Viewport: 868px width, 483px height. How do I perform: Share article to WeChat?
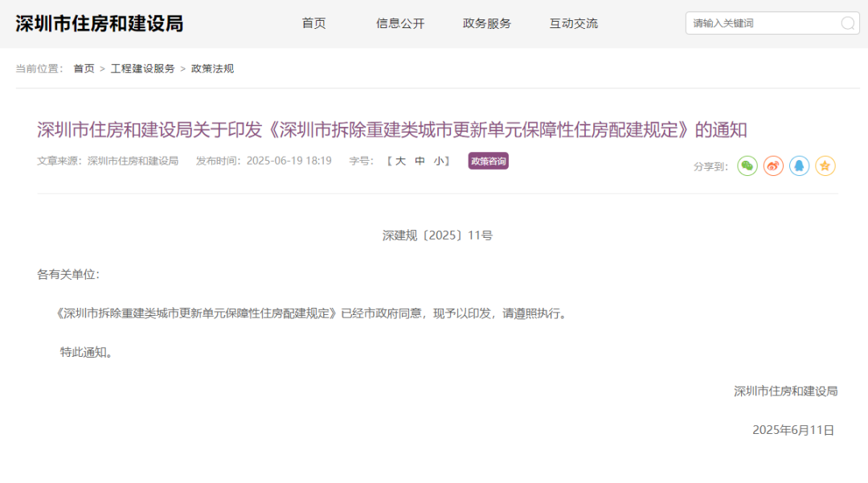(747, 166)
